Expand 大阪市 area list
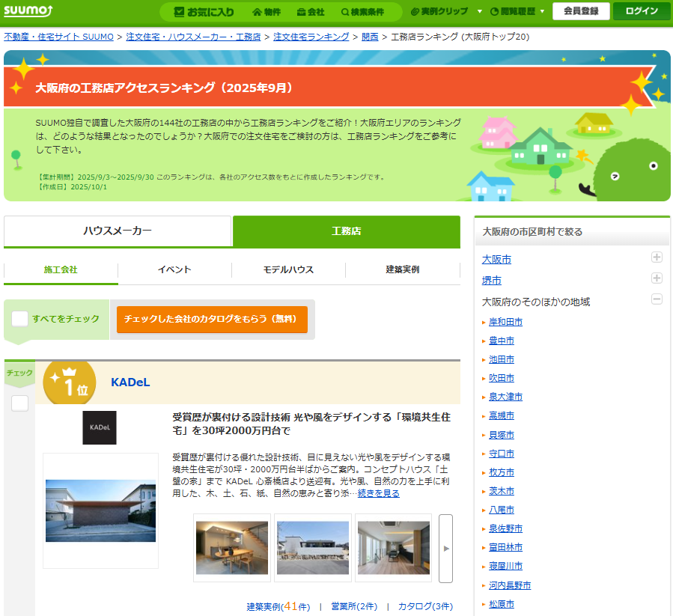 [x=657, y=257]
